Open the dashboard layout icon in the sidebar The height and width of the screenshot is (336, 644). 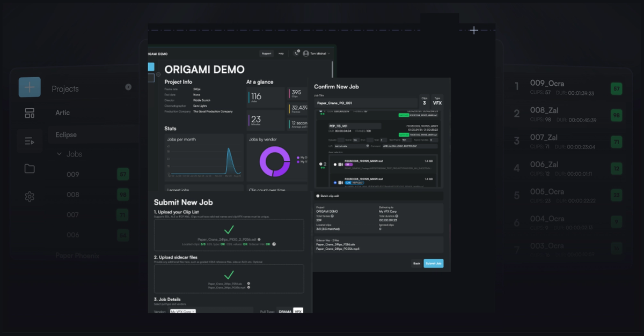[30, 113]
